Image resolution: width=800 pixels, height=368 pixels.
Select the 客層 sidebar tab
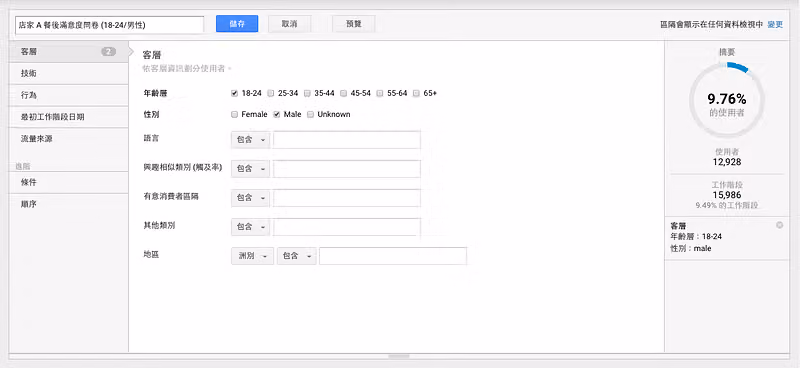pyautogui.click(x=68, y=52)
